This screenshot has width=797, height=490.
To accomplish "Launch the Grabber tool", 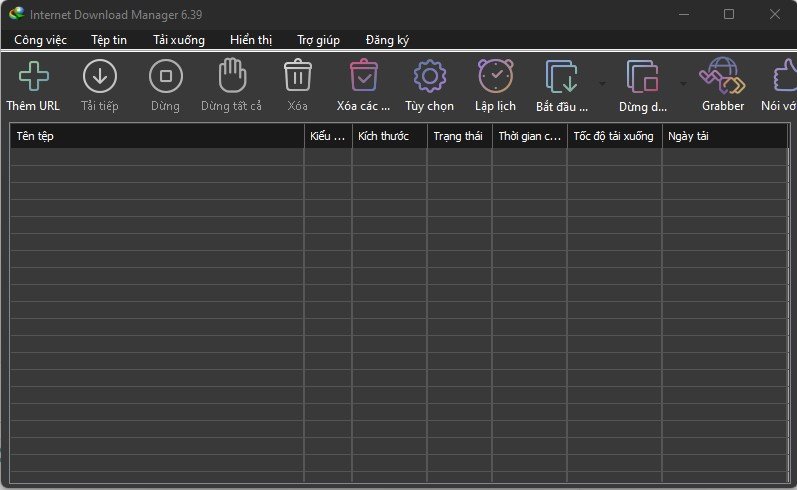I will (722, 76).
